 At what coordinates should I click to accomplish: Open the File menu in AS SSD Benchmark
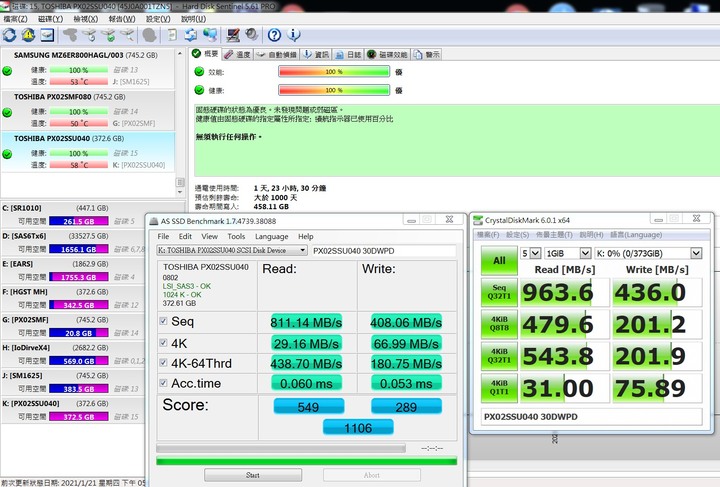pos(163,236)
